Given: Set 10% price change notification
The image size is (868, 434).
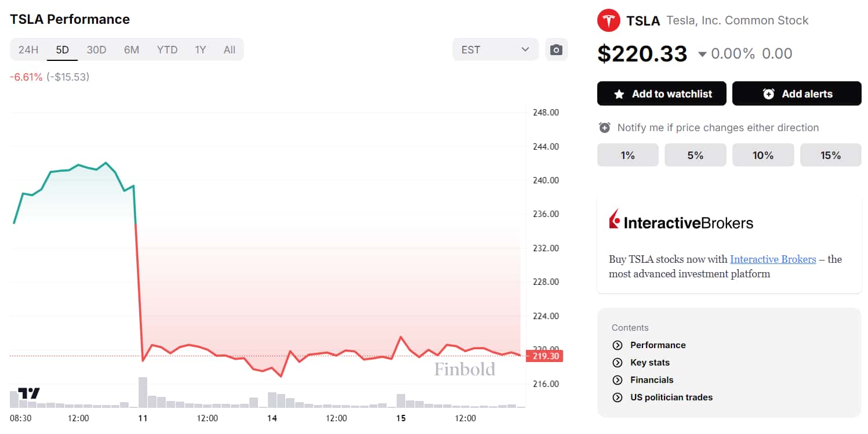Looking at the screenshot, I should pos(763,155).
